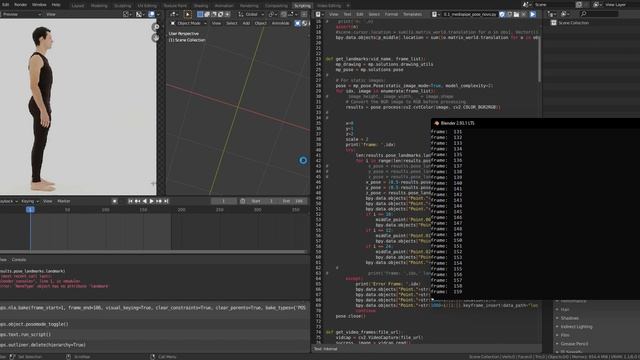This screenshot has width=640, height=360.
Task: Open image editor View menu
Action: coord(51,14)
